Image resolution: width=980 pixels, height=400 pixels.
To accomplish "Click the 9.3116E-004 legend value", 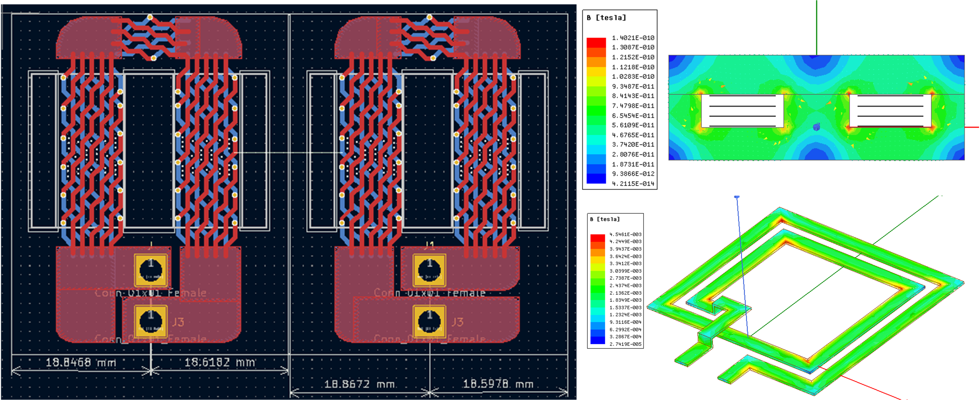I will (625, 322).
